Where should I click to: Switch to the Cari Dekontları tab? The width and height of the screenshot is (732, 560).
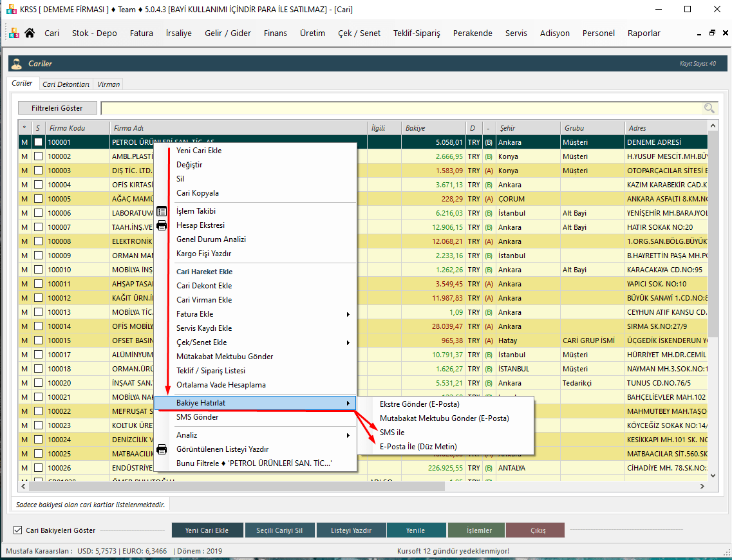66,84
